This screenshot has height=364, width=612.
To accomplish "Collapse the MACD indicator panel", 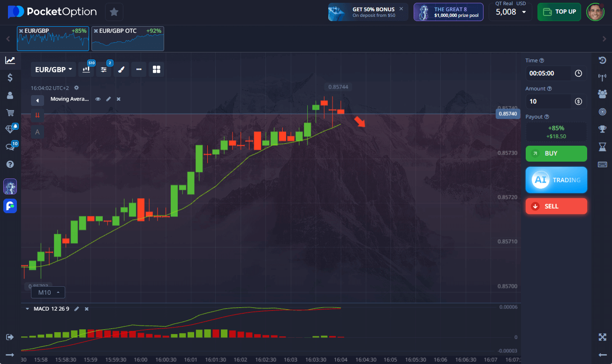I will pos(27,309).
